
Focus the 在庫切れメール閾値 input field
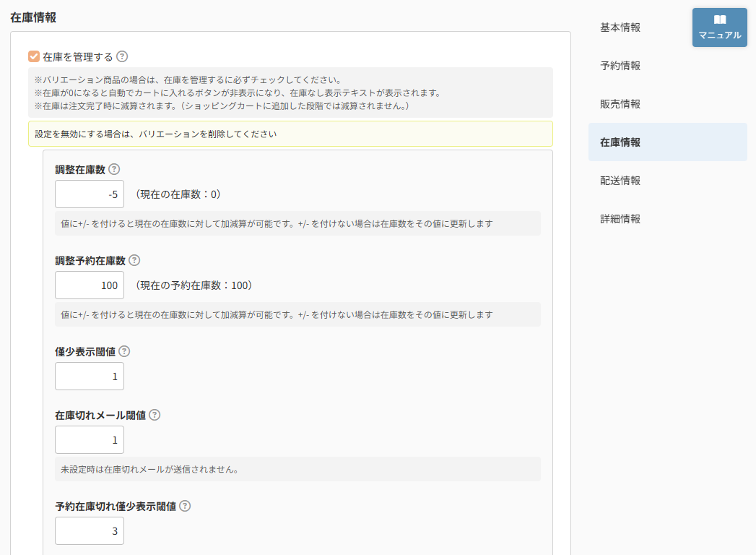click(x=90, y=439)
